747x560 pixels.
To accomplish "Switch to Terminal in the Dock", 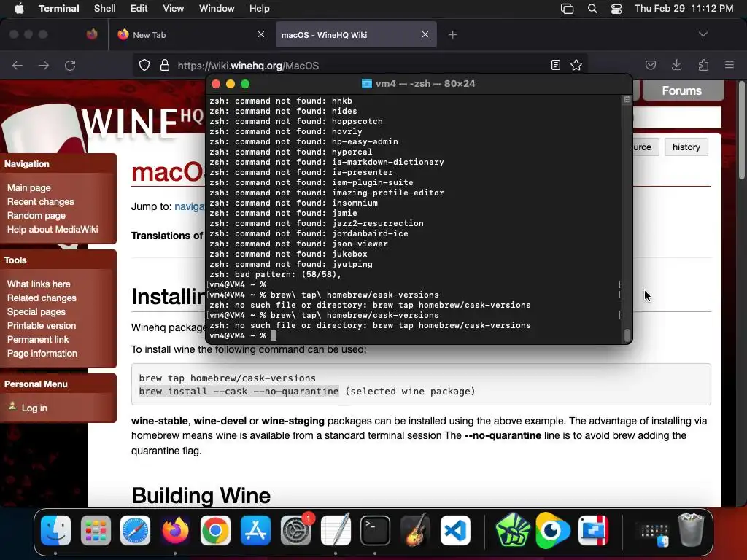I will [376, 530].
